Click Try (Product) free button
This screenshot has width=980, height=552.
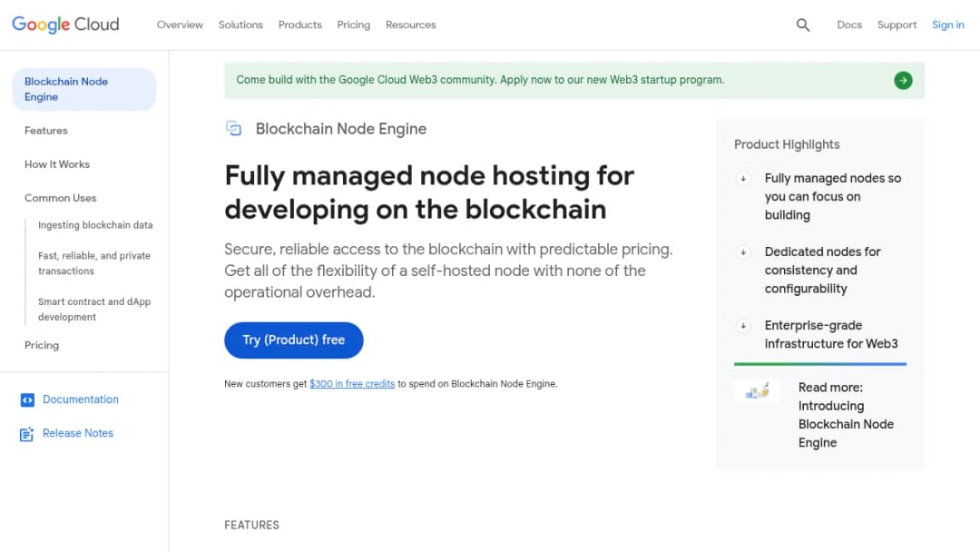294,340
